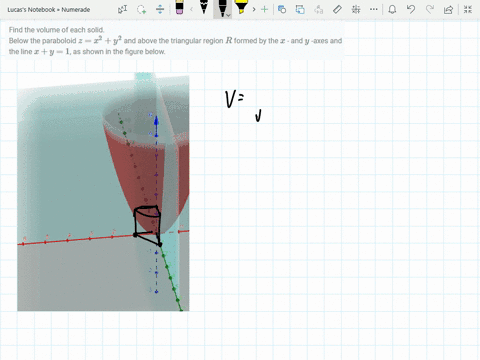Show previous pens with left chevron
The height and width of the screenshot is (360, 480).
click(x=191, y=9)
